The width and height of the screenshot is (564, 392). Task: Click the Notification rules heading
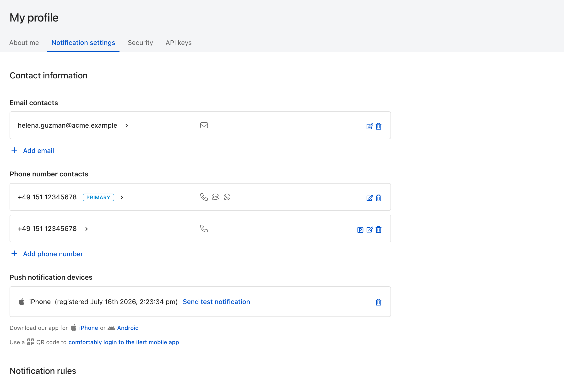[43, 371]
